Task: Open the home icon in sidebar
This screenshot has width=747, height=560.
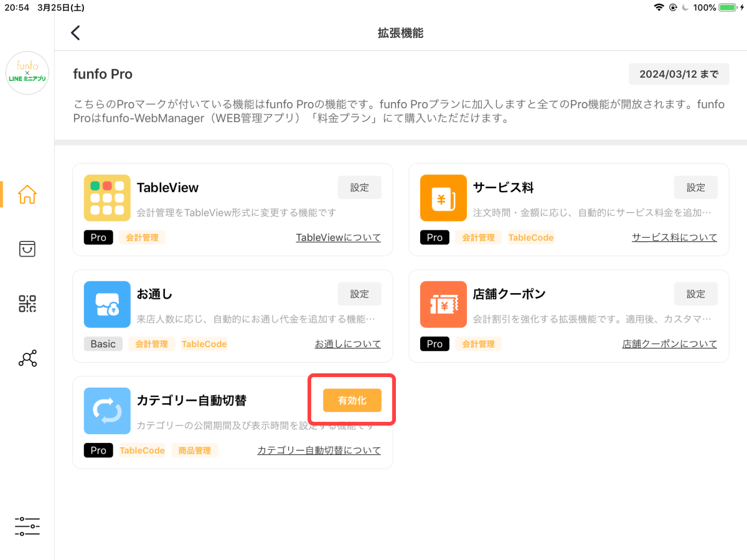Action: coord(27,195)
